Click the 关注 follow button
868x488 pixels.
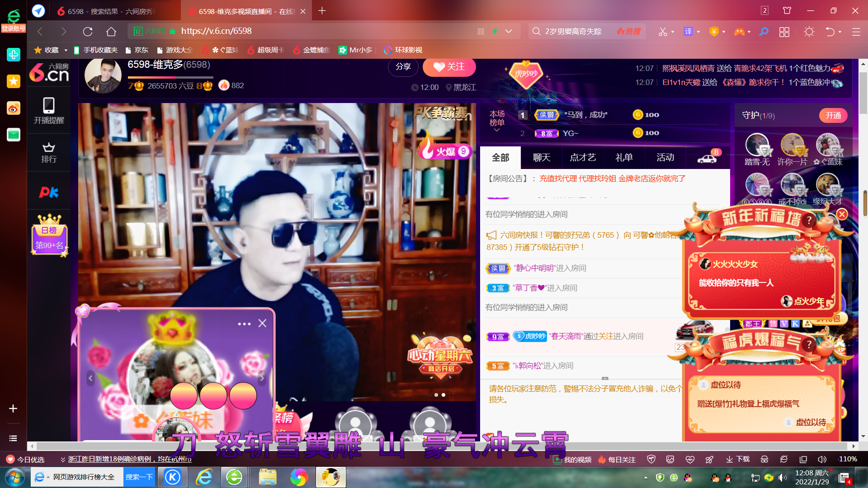point(449,67)
